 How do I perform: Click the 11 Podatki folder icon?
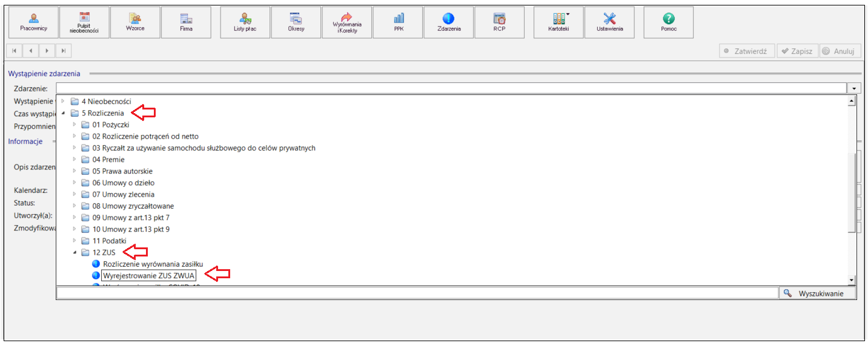coord(85,241)
